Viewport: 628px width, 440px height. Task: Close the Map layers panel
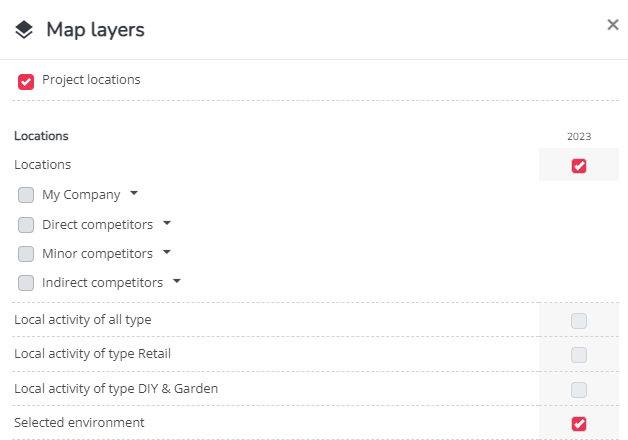(613, 25)
